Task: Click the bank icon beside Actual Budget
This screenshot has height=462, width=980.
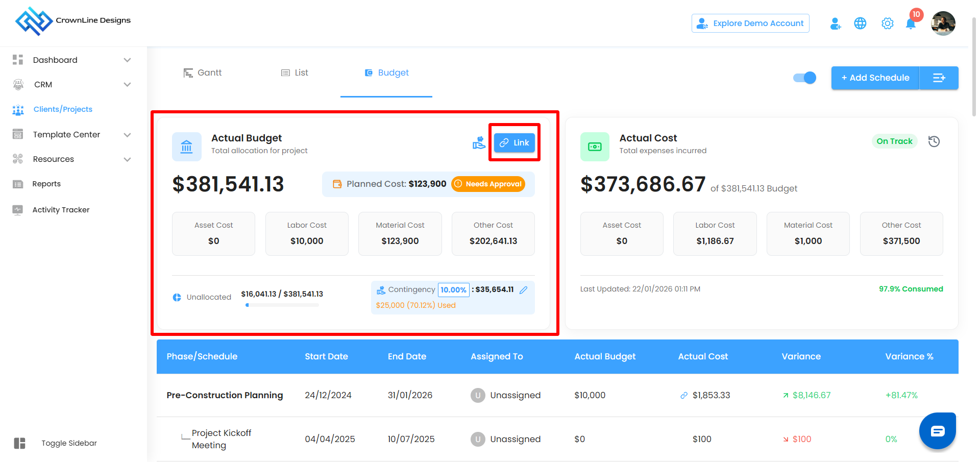Action: (187, 147)
